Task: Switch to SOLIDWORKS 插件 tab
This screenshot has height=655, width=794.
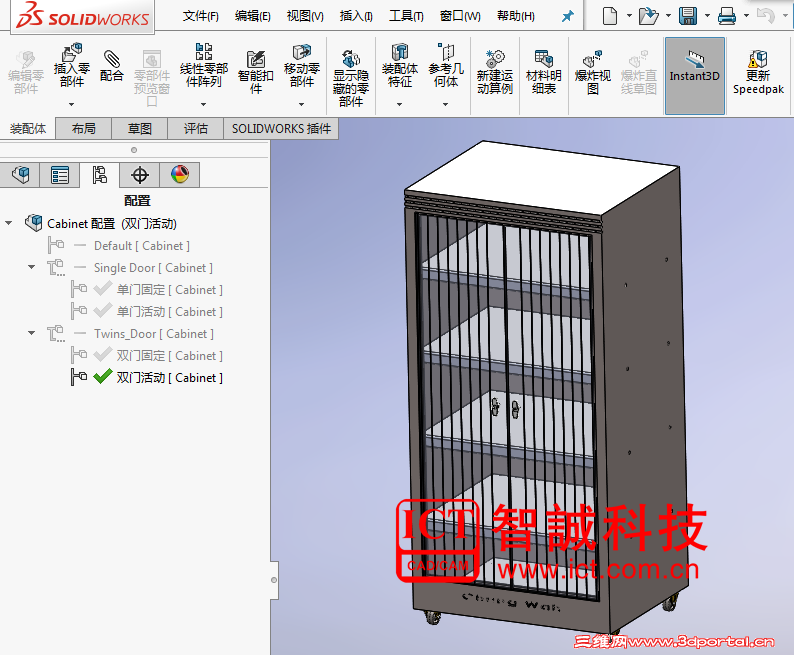Action: [x=281, y=129]
